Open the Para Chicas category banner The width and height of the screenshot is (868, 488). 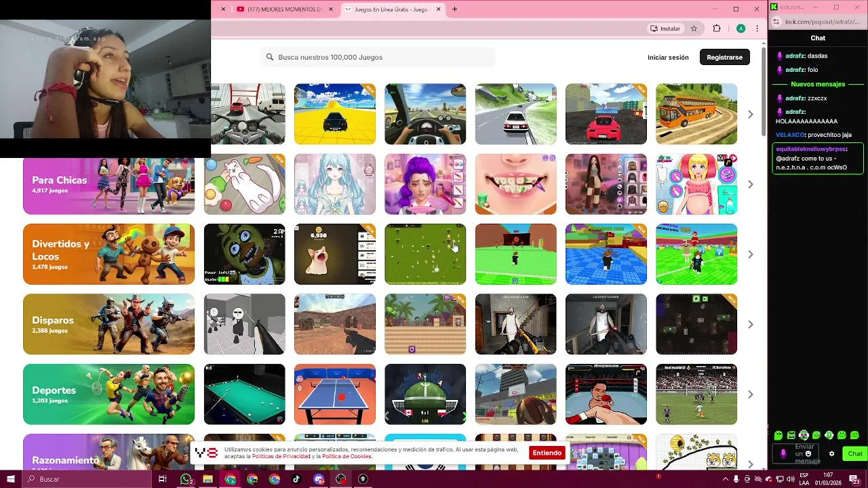click(108, 184)
